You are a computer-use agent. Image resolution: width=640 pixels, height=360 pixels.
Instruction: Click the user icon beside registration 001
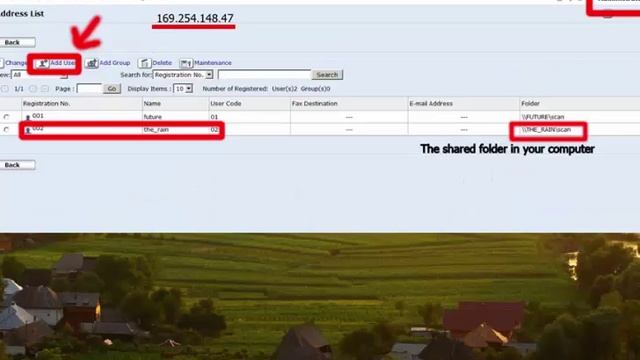(x=28, y=117)
